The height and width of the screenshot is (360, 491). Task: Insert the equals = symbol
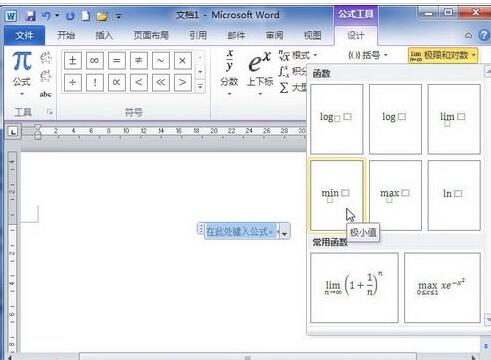116,61
